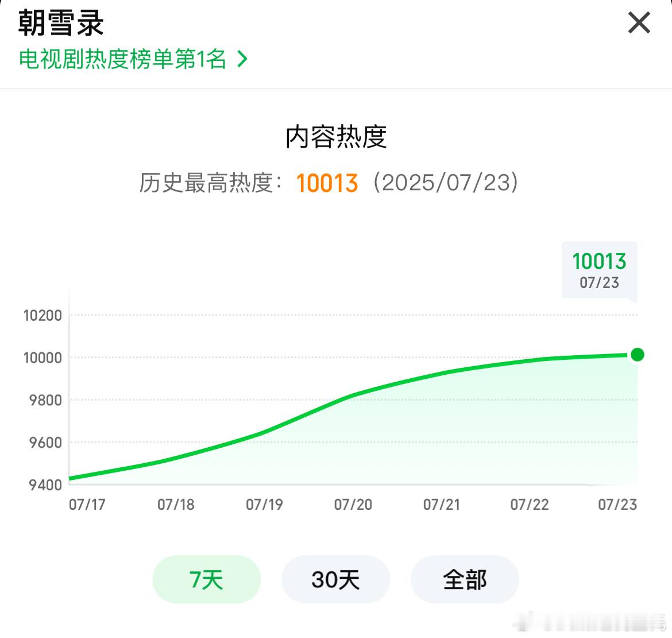The width and height of the screenshot is (672, 638).
Task: Click the 9800 y-axis value
Action: coord(45,400)
